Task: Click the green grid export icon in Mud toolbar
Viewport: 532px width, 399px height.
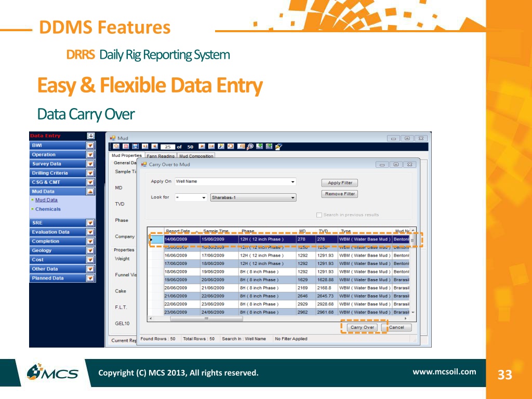Action: coord(269,146)
